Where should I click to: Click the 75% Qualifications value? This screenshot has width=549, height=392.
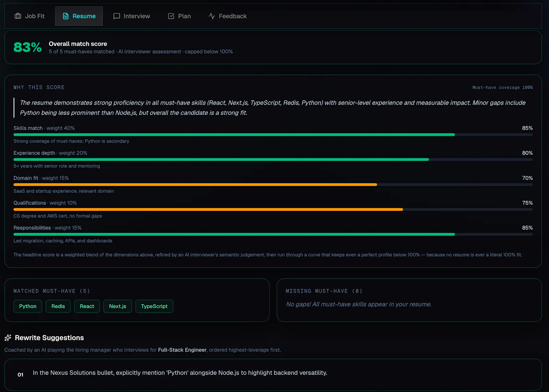[527, 203]
